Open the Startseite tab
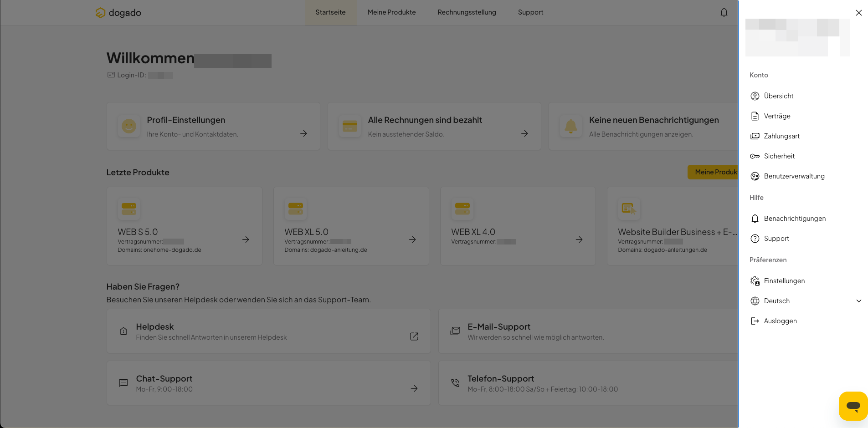The height and width of the screenshot is (428, 868). click(331, 12)
